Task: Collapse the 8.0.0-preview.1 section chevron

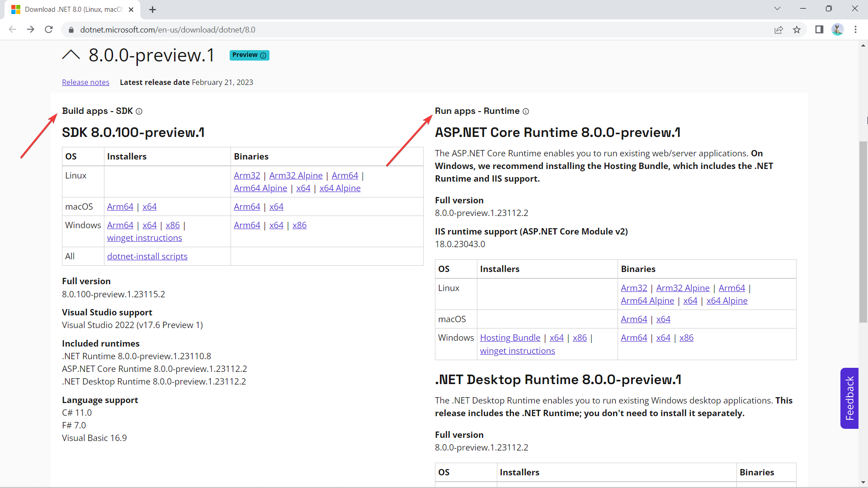Action: pos(71,55)
